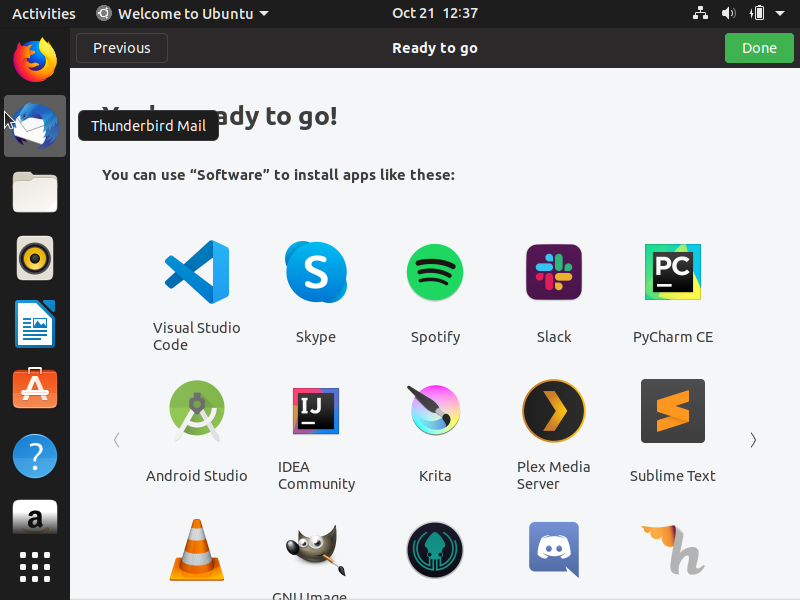Screen dimensions: 800x600
Task: Open LibreOffice Writer from the dock
Action: point(35,324)
